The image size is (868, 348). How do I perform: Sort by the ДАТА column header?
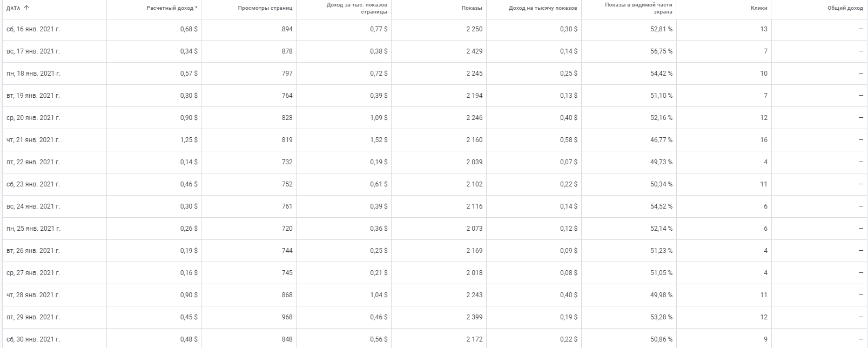click(13, 8)
